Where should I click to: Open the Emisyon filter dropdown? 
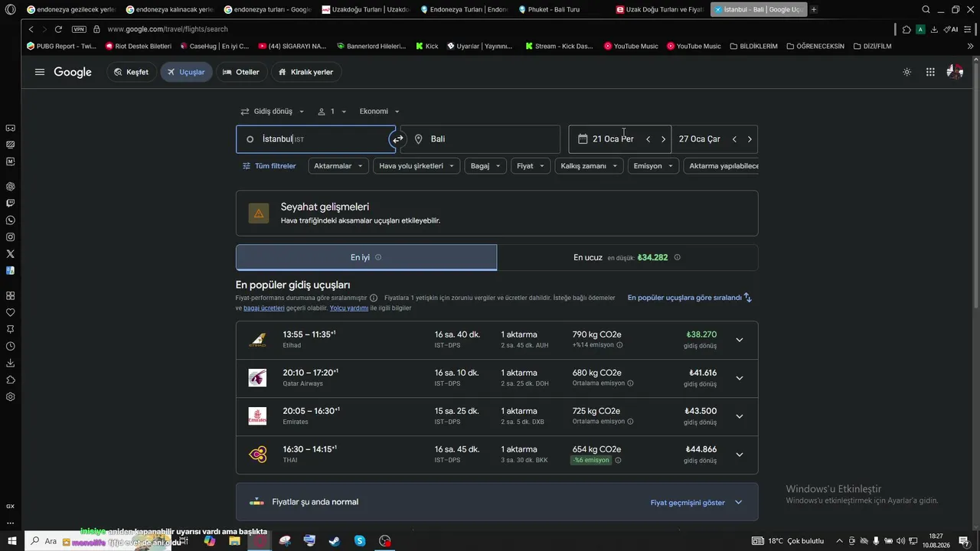coord(654,166)
